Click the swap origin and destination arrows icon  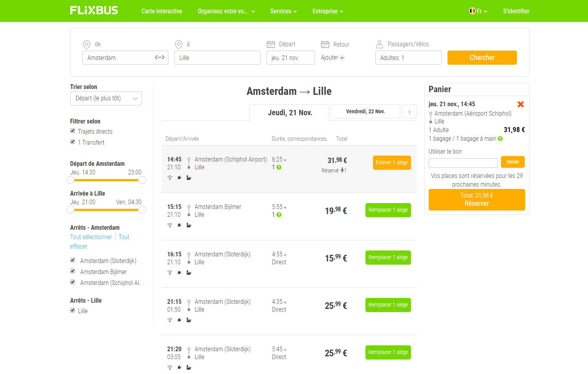coord(159,57)
